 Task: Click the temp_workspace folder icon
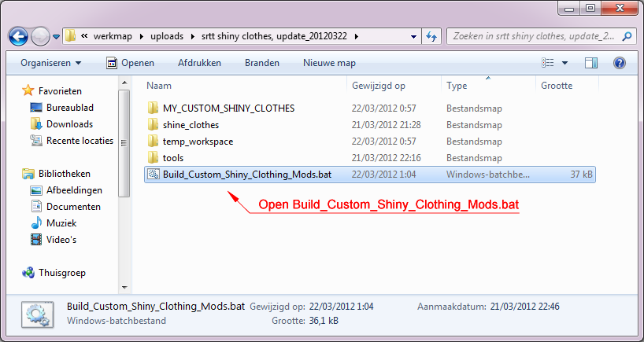153,141
